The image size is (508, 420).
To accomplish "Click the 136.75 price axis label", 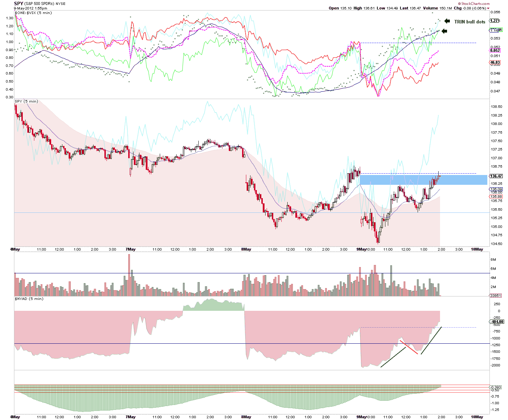I will point(496,167).
